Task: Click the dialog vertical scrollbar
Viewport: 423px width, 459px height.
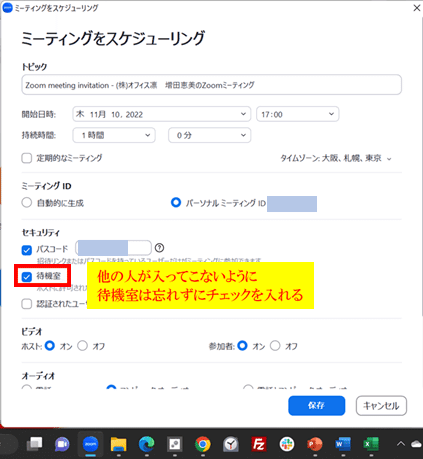Action: pos(421,167)
